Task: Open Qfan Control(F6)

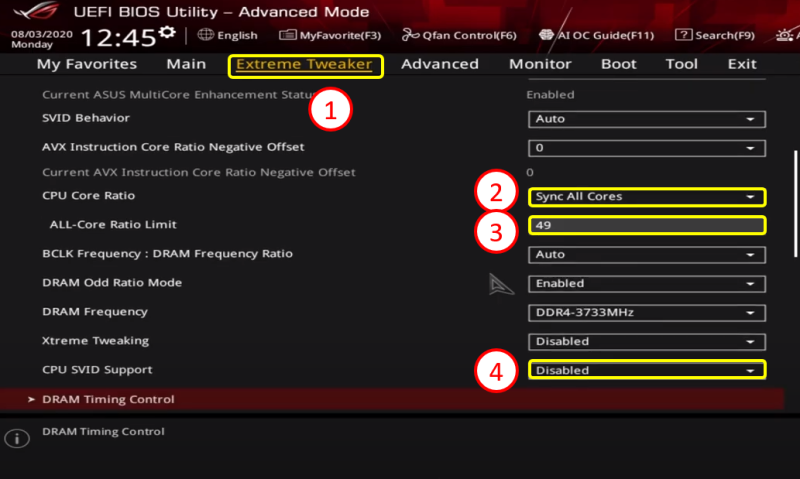Action: click(x=459, y=35)
